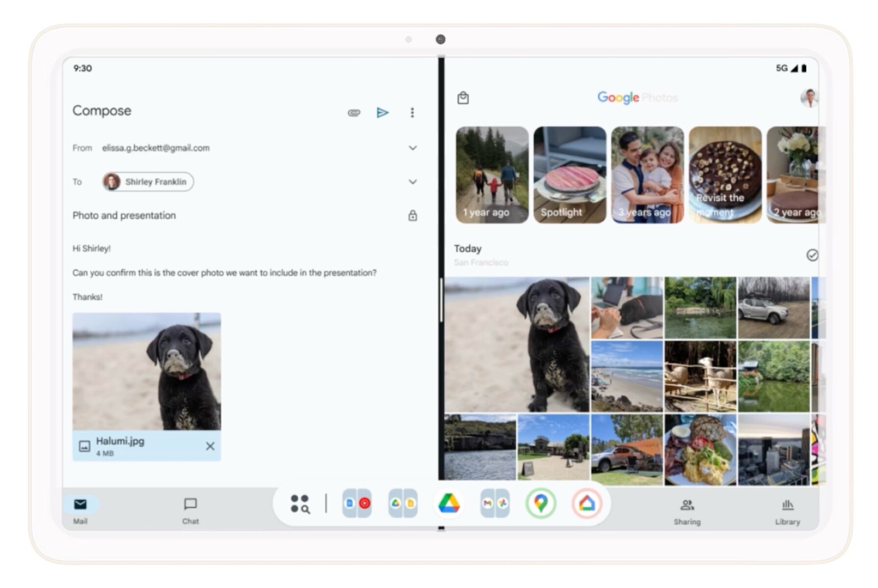The height and width of the screenshot is (588, 878).
Task: Open the garden pond with fence photo
Action: (x=701, y=308)
